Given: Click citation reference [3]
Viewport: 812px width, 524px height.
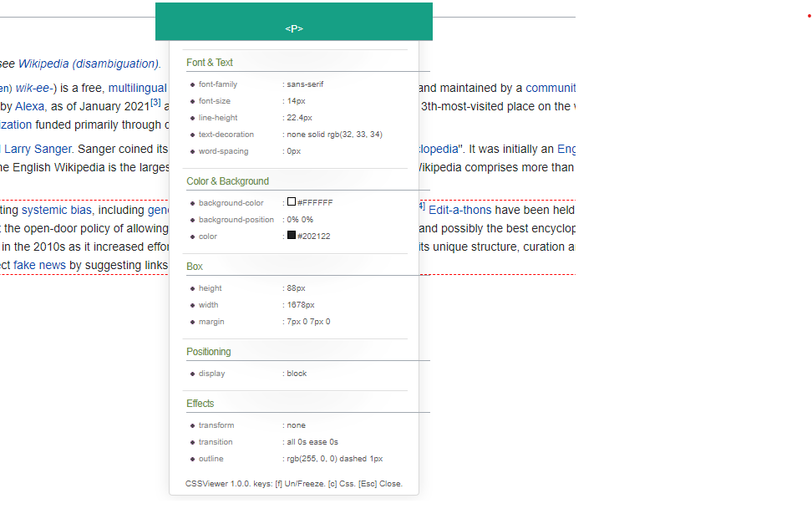Looking at the screenshot, I should point(155,103).
